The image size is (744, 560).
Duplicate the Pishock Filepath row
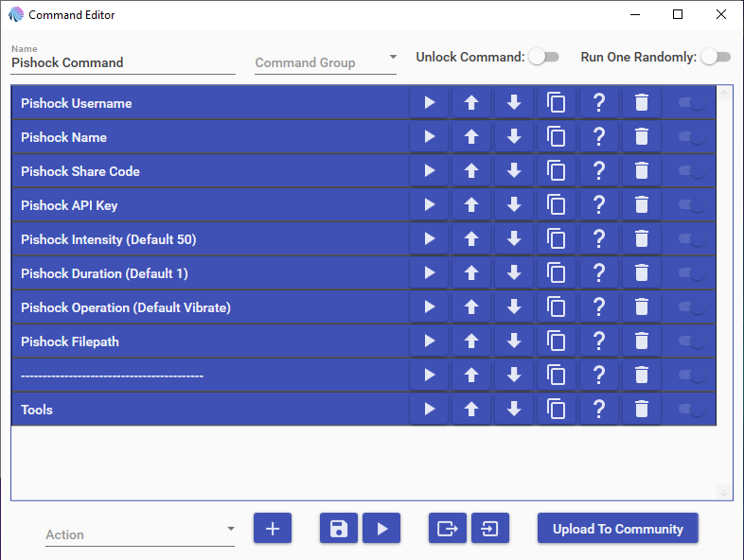556,341
